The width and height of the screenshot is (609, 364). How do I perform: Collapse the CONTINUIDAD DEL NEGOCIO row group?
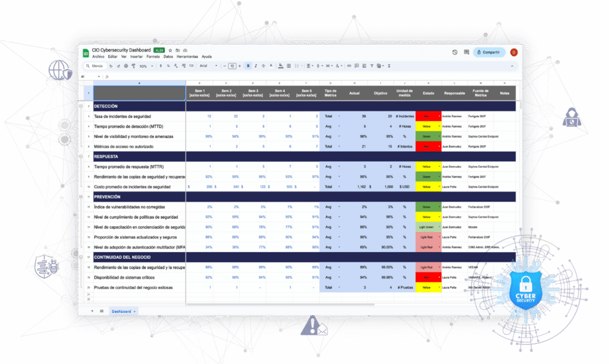point(81,257)
